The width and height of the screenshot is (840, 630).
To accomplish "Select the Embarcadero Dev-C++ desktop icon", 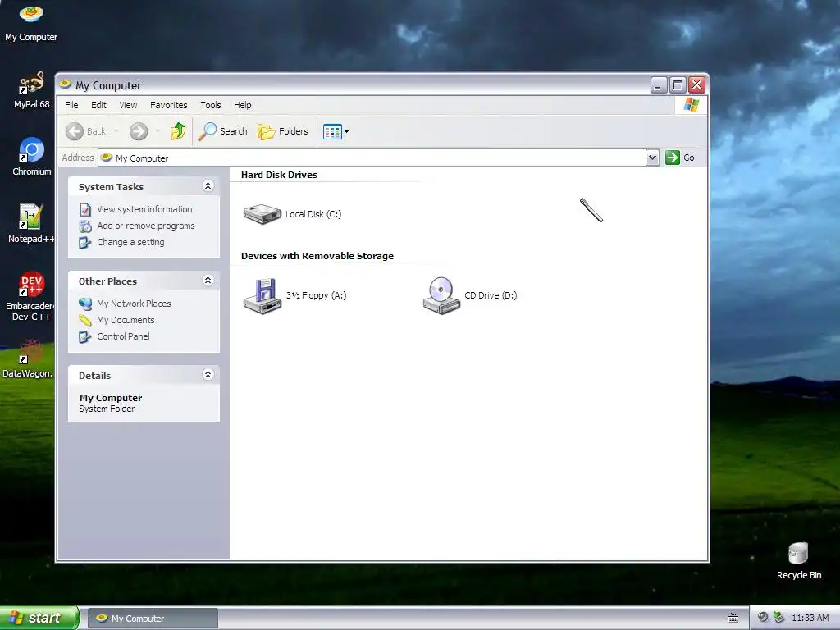I will click(x=30, y=295).
